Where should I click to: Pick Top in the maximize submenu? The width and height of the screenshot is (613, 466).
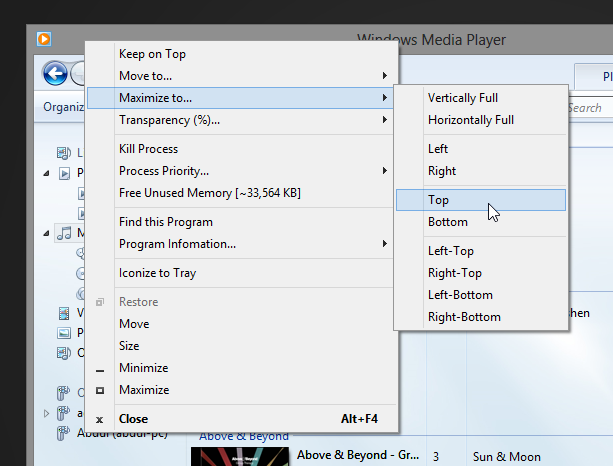click(x=481, y=200)
